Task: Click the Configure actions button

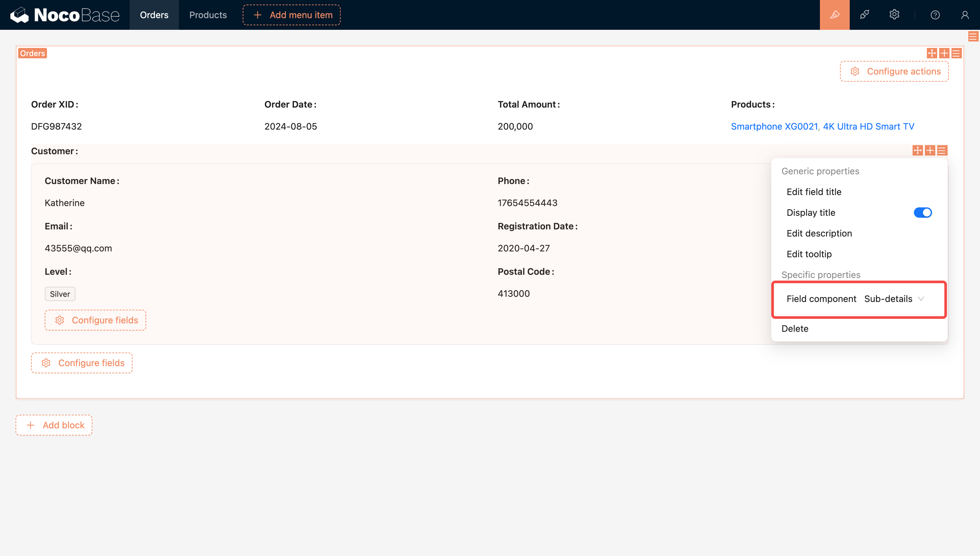Action: tap(894, 71)
